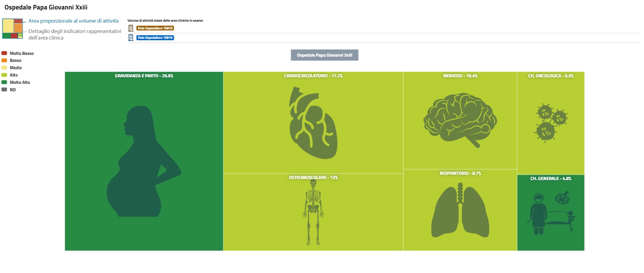
Task: Click the Molto Alto dark green legend swatch
Action: pos(4,82)
